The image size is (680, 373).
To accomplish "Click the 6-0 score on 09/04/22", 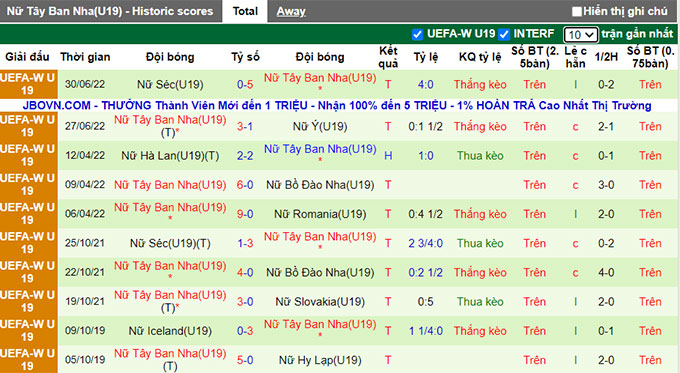I will tap(245, 185).
